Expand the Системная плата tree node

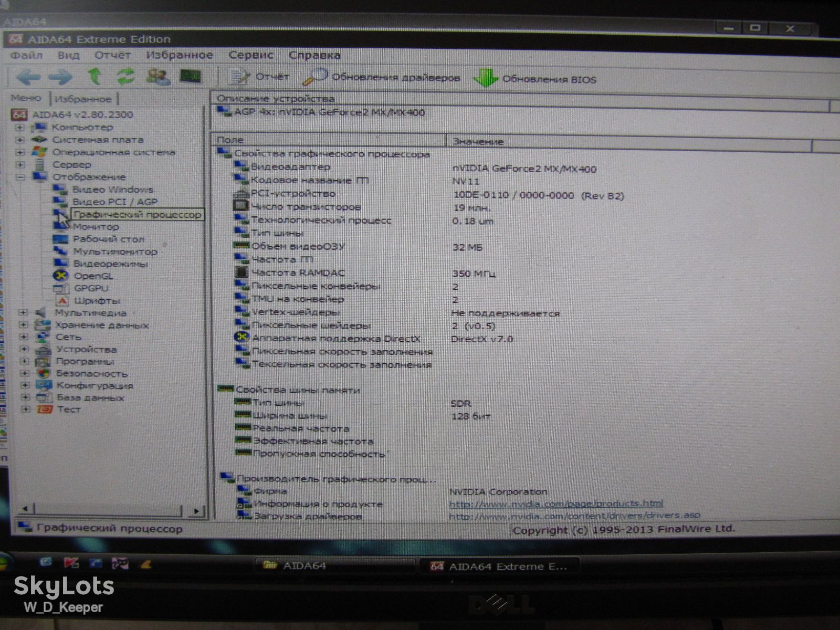[x=19, y=140]
